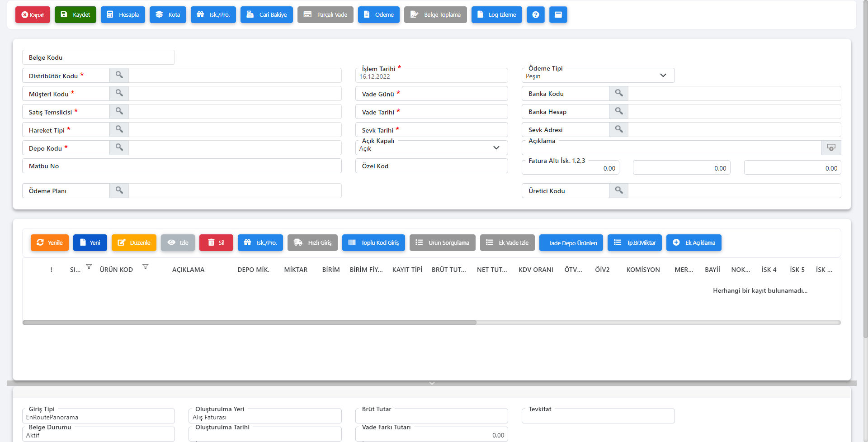Click the horizontal scrollbar of the grid
868x442 pixels.
click(249, 323)
